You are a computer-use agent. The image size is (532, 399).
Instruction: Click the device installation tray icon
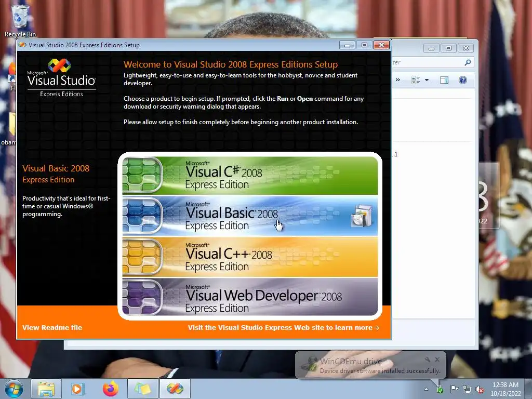440,389
